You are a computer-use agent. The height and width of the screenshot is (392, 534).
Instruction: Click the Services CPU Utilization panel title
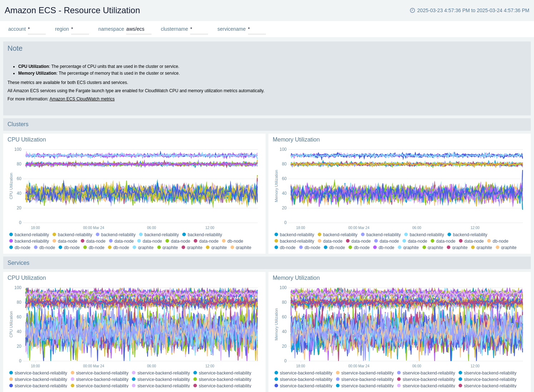coord(27,278)
